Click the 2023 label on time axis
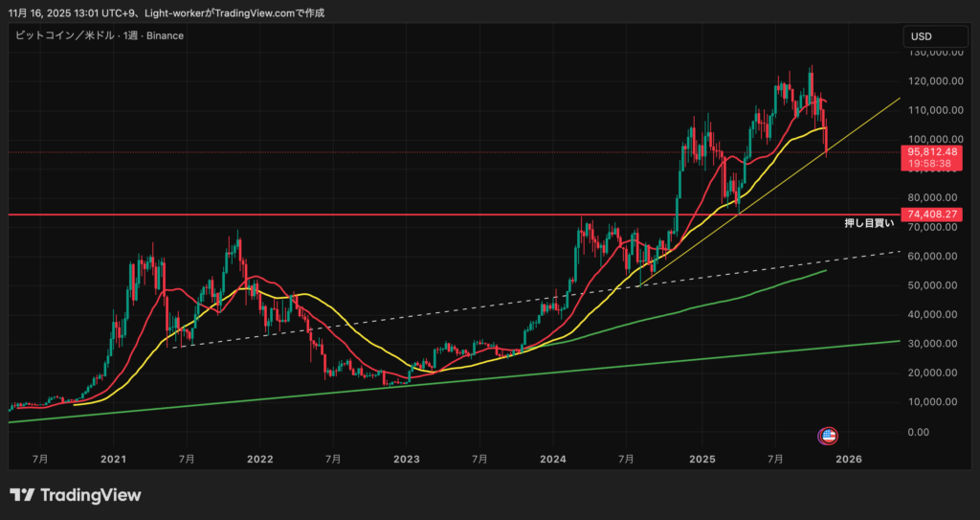This screenshot has width=980, height=520. click(408, 460)
